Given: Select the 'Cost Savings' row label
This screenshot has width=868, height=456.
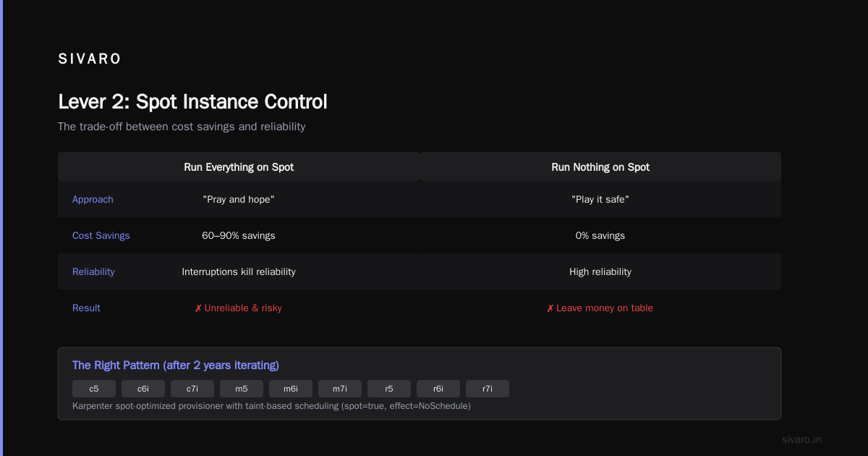Looking at the screenshot, I should pos(101,235).
